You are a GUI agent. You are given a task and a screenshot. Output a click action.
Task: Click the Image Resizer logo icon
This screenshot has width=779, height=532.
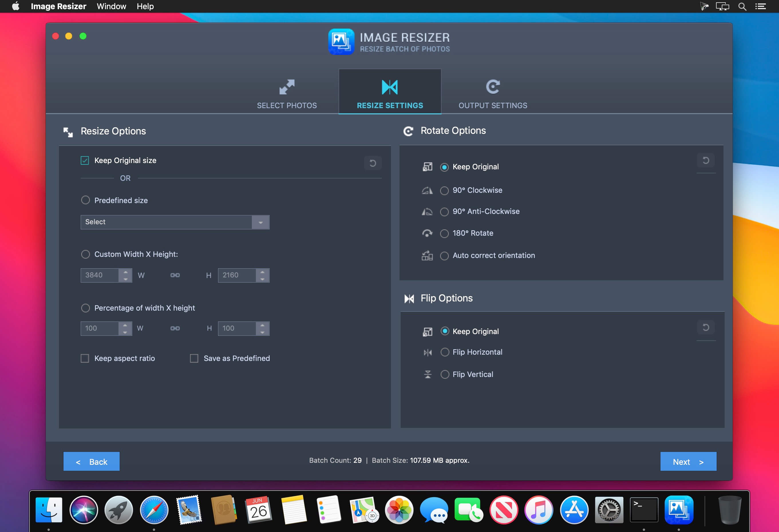(x=341, y=42)
